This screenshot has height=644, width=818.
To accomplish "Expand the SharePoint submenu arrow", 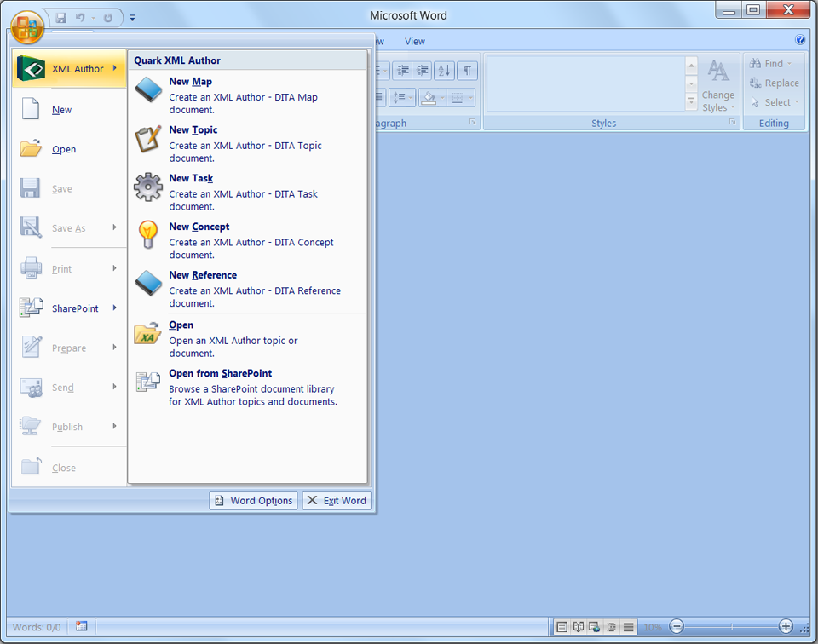I will point(114,308).
